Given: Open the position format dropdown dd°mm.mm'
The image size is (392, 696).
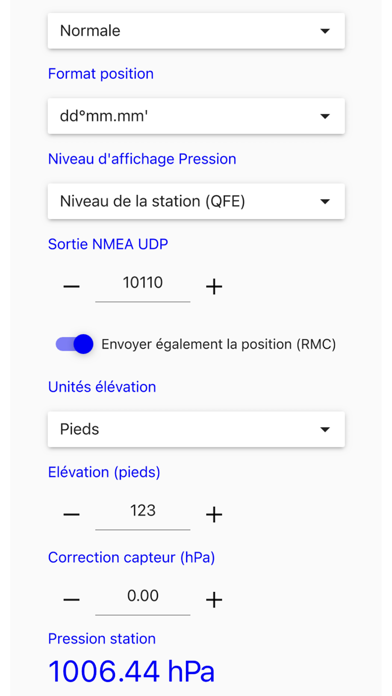Looking at the screenshot, I should 196,116.
